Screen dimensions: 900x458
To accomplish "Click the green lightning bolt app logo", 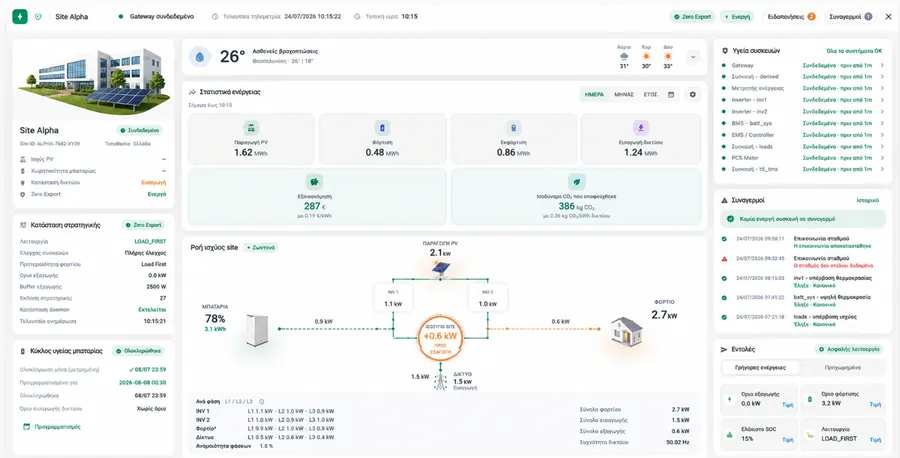I will (x=20, y=17).
